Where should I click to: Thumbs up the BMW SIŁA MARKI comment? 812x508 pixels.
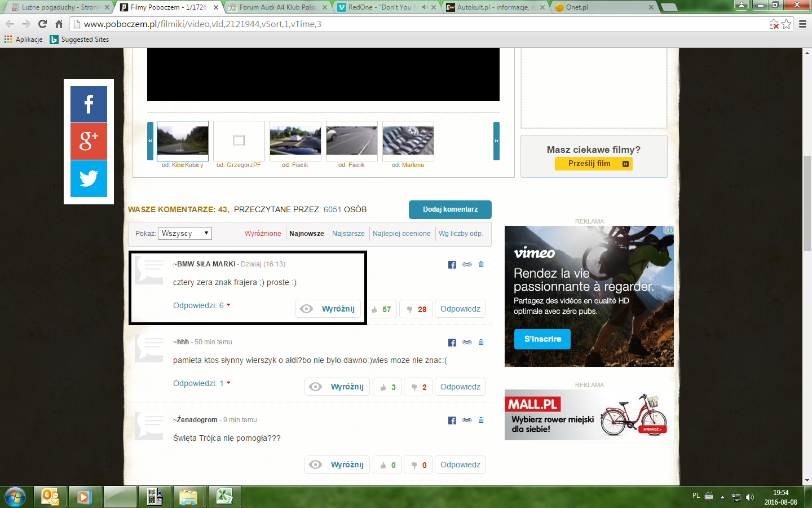tap(382, 309)
